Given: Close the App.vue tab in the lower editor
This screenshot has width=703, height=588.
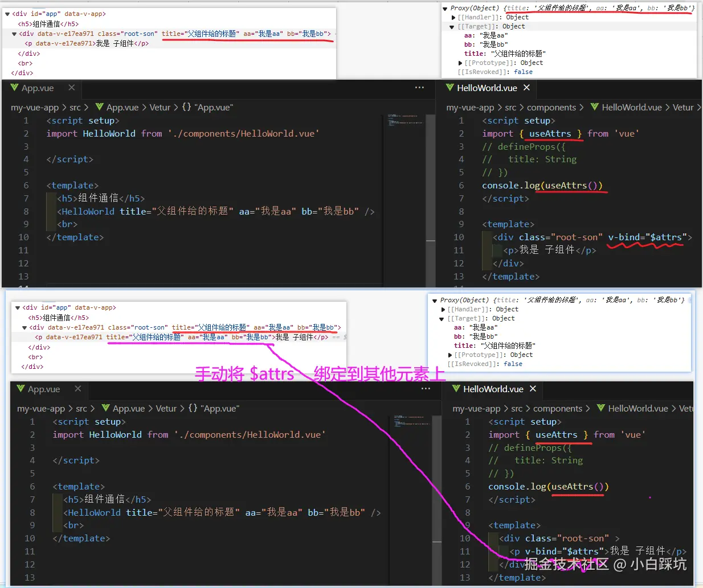Looking at the screenshot, I should 77,389.
